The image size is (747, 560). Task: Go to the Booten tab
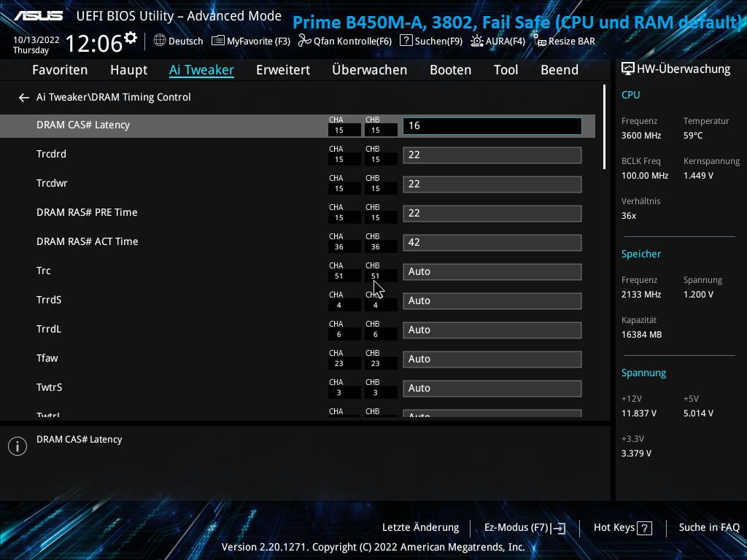[x=450, y=70]
